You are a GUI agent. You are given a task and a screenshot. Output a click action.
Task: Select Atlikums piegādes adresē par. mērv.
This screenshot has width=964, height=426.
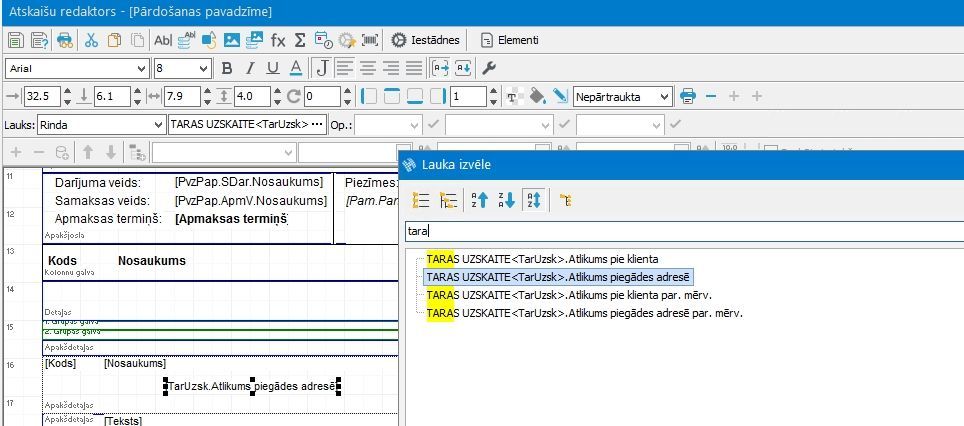point(585,314)
